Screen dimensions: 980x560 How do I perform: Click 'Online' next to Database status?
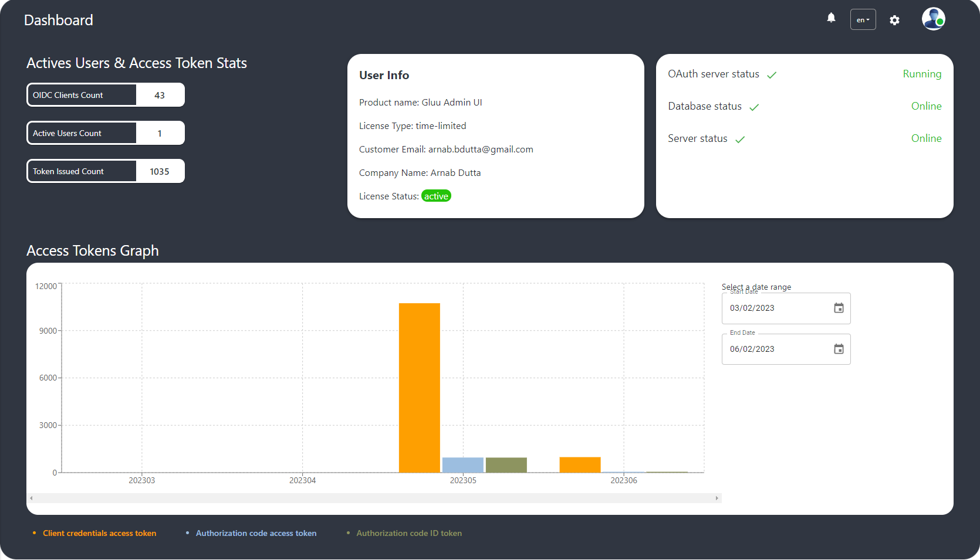pyautogui.click(x=926, y=106)
